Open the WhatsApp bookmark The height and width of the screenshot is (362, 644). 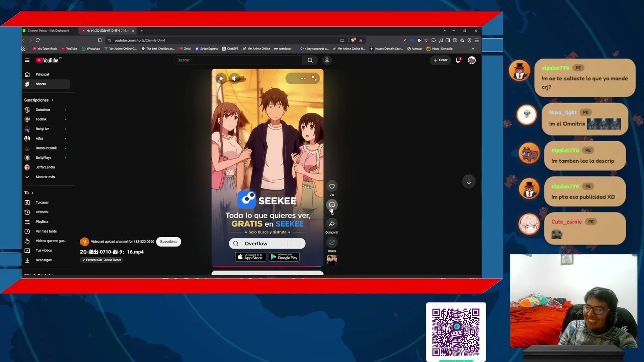pos(91,49)
